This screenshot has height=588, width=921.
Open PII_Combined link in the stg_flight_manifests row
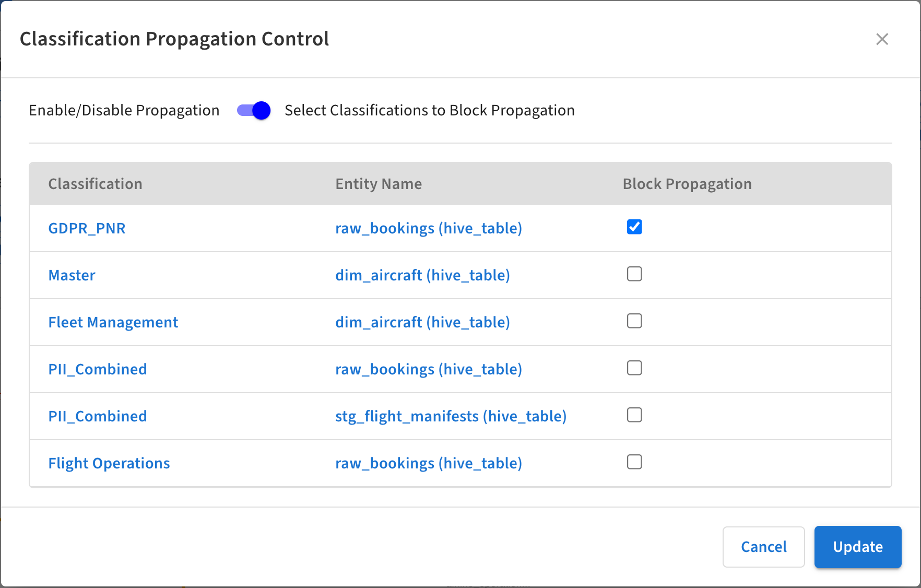coord(97,417)
